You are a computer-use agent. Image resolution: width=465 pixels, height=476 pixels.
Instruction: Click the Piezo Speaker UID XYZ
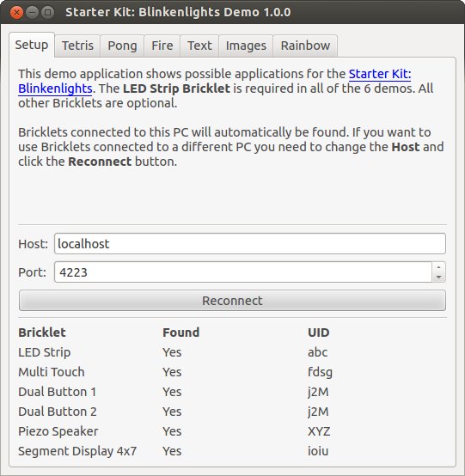[319, 431]
